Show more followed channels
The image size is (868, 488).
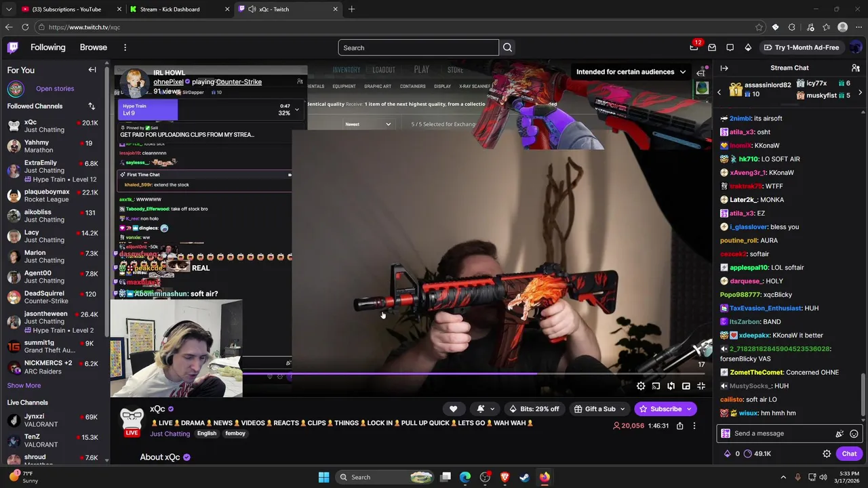pyautogui.click(x=24, y=385)
